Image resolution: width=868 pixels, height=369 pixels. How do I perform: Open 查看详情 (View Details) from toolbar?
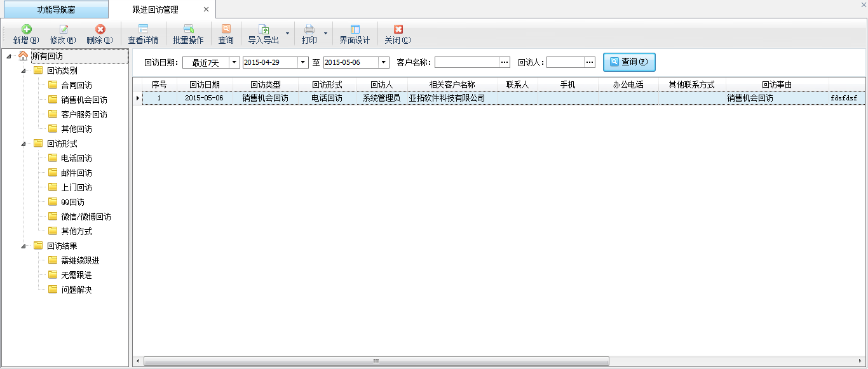(143, 30)
